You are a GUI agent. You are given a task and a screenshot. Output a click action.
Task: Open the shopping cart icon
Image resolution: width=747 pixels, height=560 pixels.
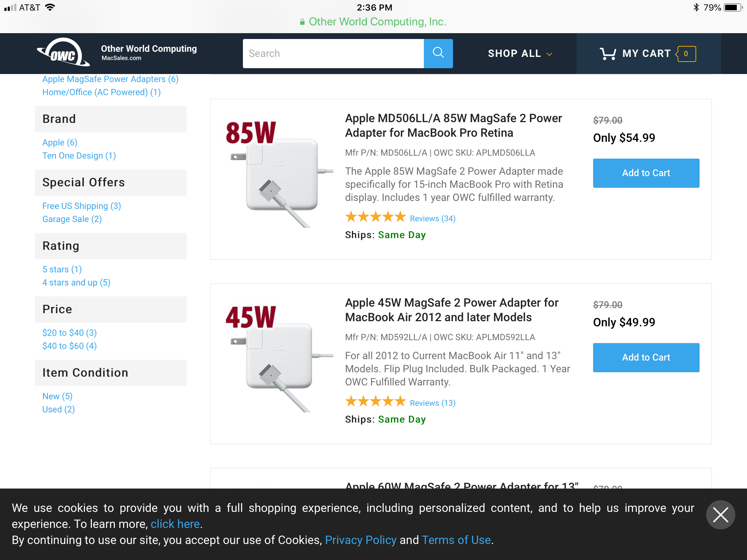[x=608, y=54]
